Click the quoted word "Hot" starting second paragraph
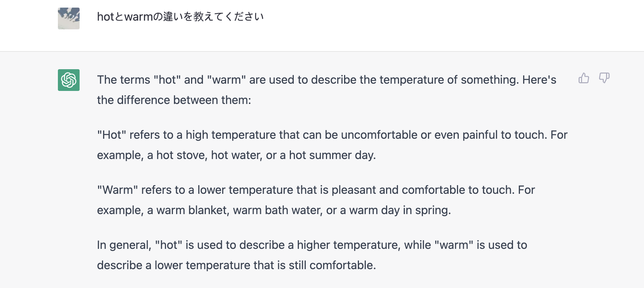The width and height of the screenshot is (644, 288). [x=111, y=135]
